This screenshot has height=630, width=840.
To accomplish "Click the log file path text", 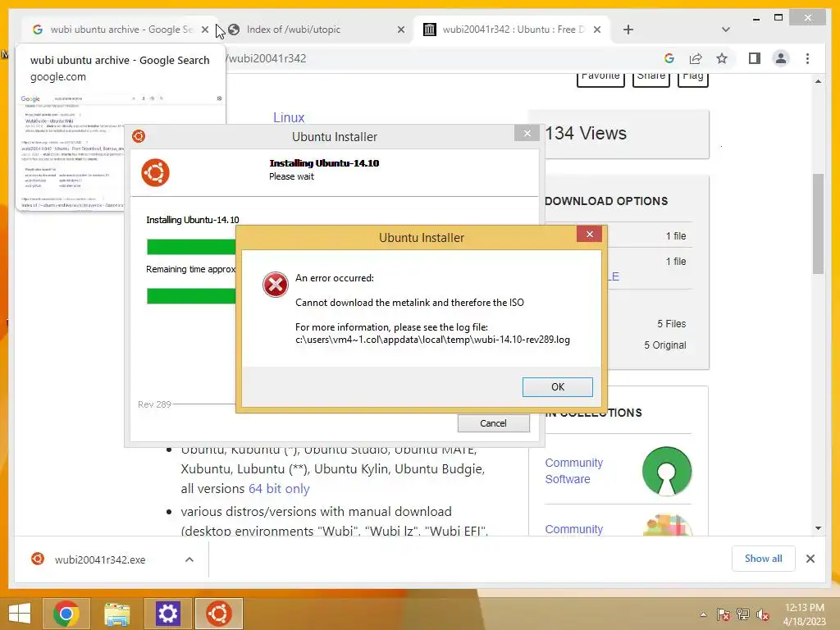I will pyautogui.click(x=432, y=340).
